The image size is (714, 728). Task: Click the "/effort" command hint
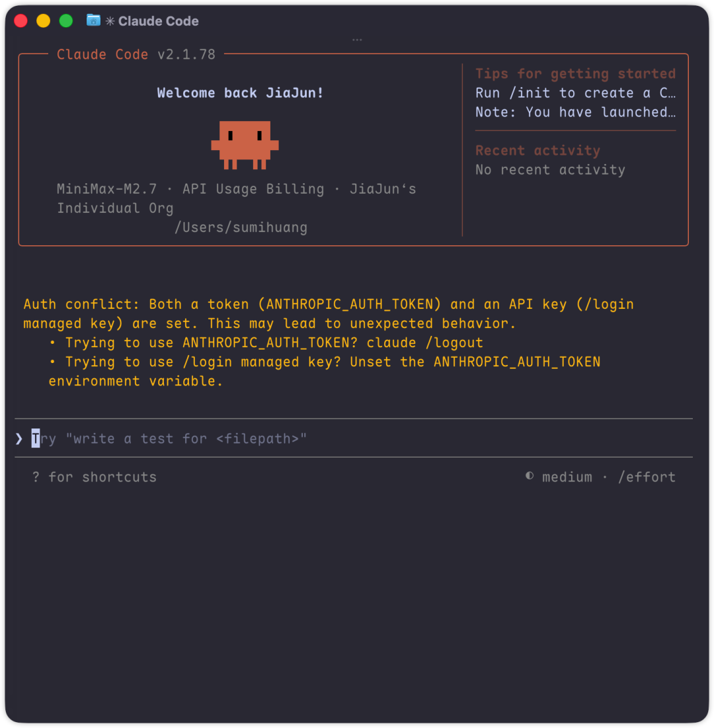coord(647,477)
